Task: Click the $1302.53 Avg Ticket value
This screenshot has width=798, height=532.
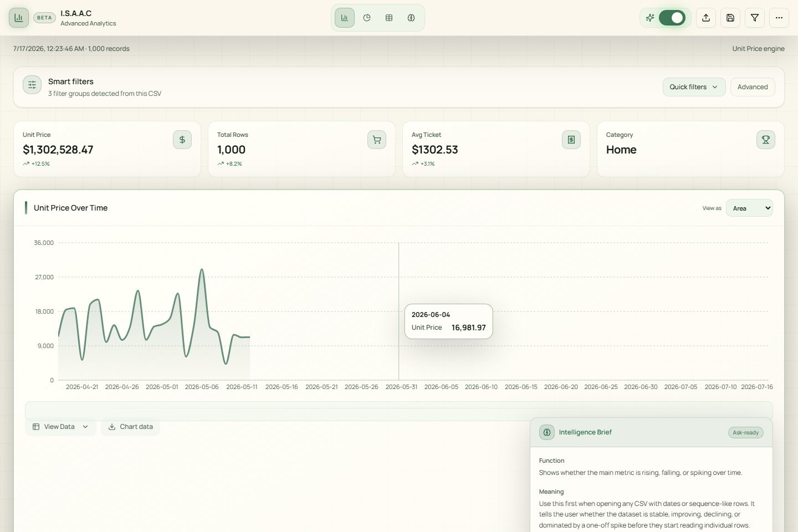Action: coord(435,150)
